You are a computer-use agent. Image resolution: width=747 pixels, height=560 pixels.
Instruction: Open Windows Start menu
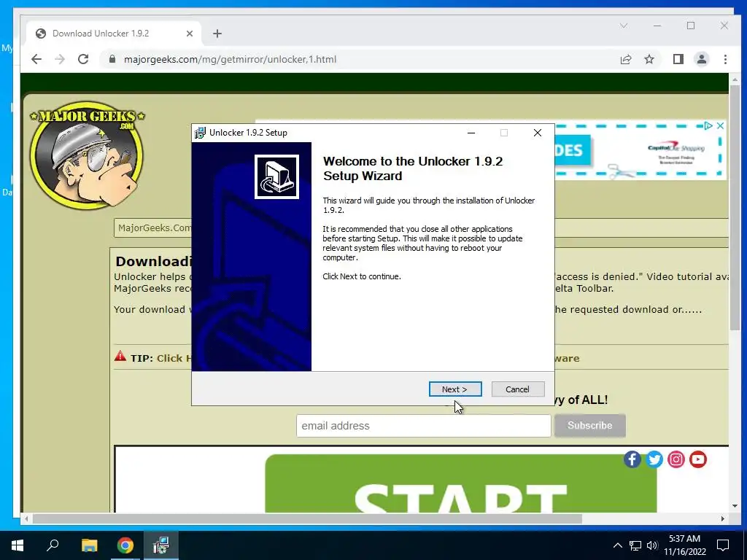click(18, 545)
